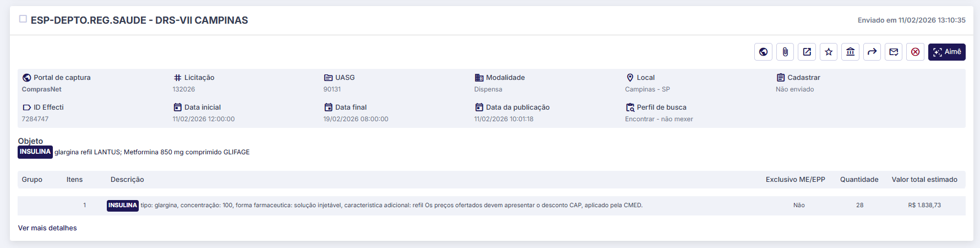
Task: Click the globe portal icon button
Action: (763, 52)
